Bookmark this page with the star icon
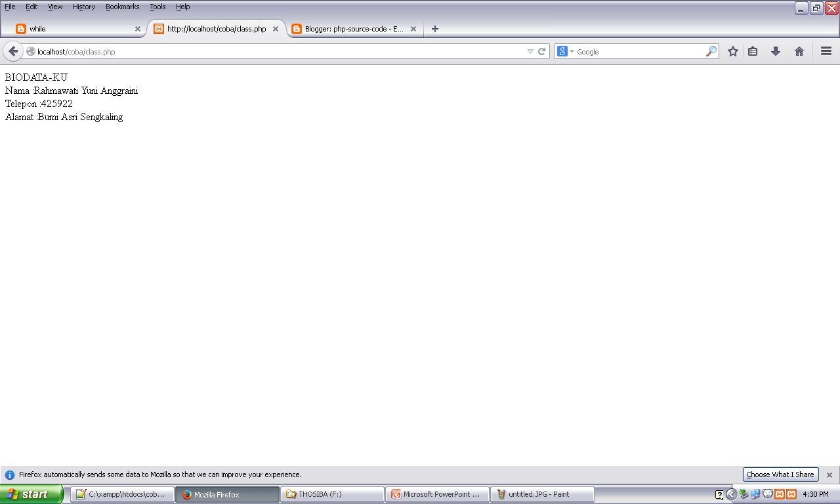Screen dimensions: 840x504 (733, 51)
